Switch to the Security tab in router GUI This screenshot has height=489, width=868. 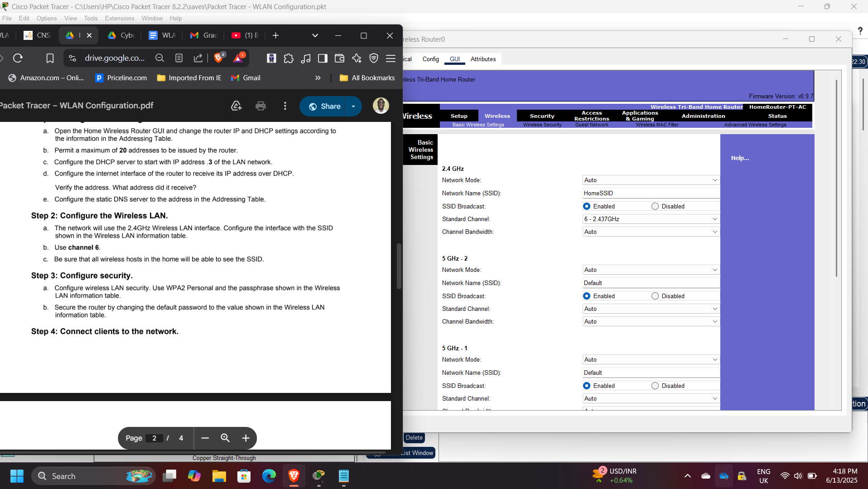542,116
